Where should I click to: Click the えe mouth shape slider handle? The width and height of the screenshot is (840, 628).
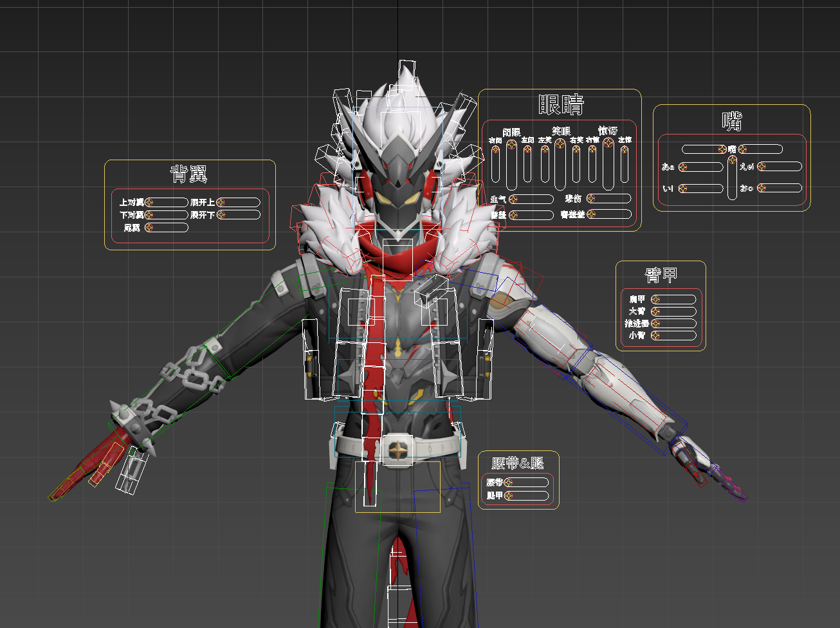click(x=762, y=167)
